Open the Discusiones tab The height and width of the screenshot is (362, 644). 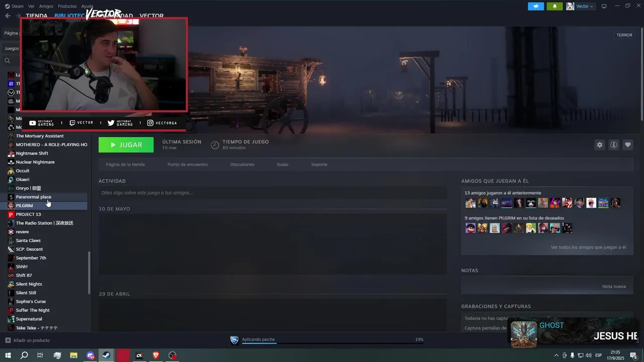pos(242,164)
